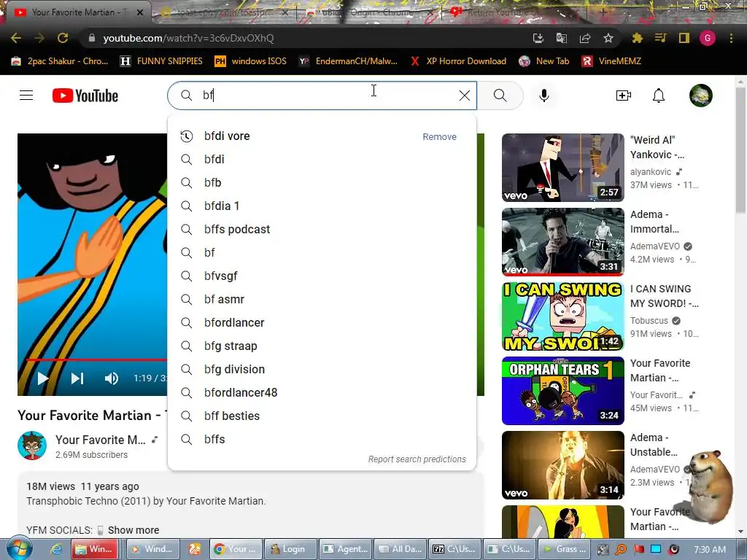Select the 'bffs podcast' suggestion
The width and height of the screenshot is (747, 560).
322,230
